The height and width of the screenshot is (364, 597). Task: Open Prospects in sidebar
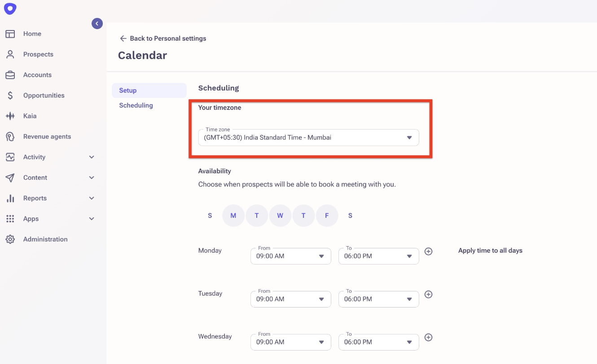click(x=38, y=54)
